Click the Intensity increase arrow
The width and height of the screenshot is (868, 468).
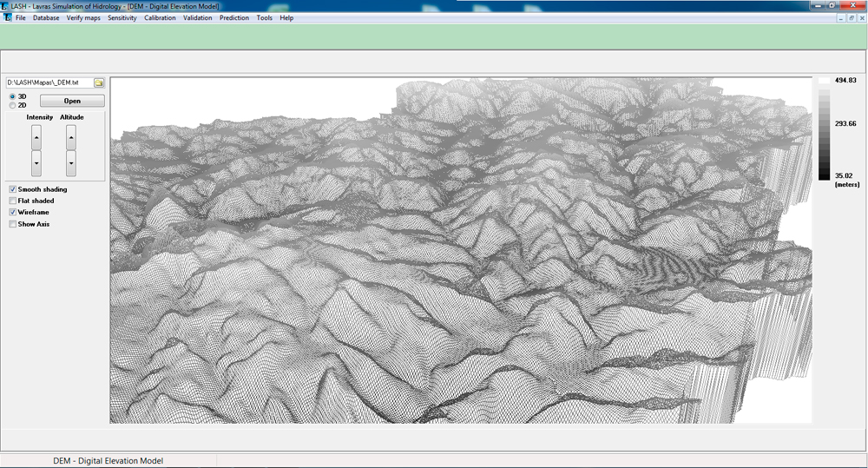pos(36,136)
